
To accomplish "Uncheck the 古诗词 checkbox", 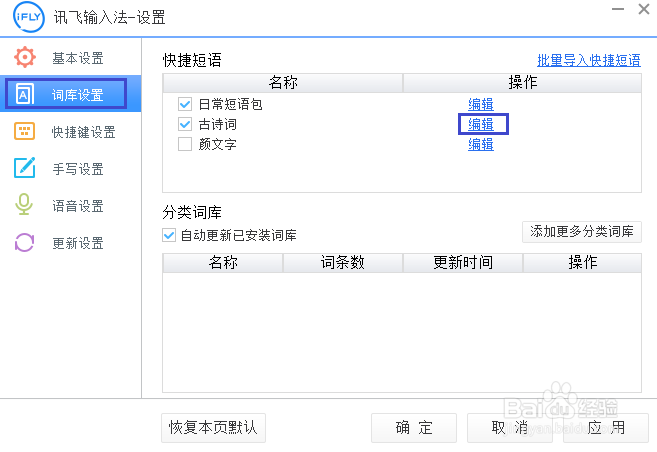I will [x=184, y=124].
